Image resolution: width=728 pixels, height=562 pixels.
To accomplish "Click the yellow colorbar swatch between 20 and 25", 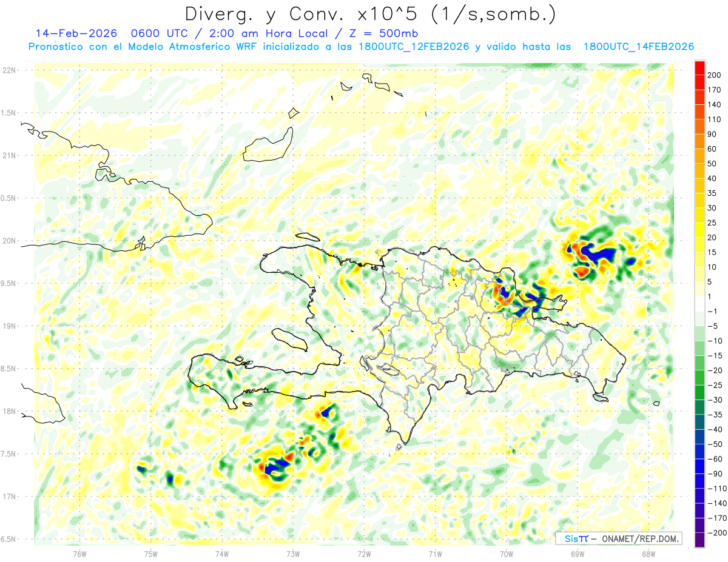I will (699, 230).
